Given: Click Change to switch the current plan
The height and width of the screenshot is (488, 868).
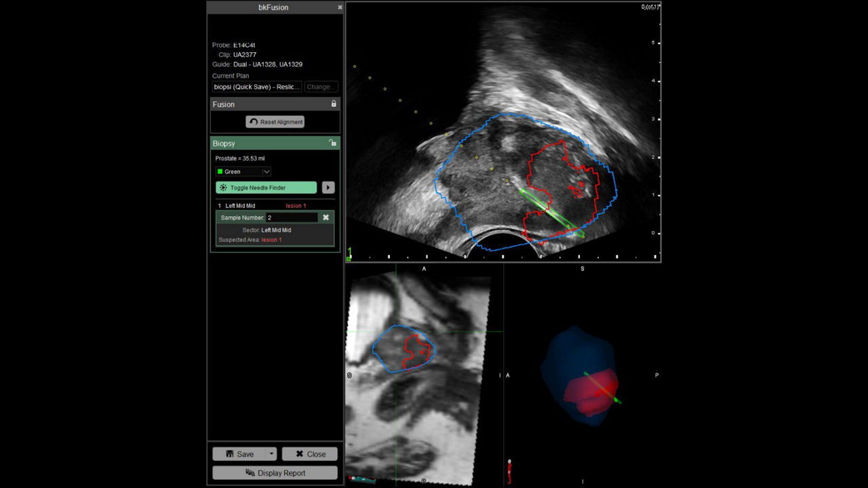Looking at the screenshot, I should pos(320,86).
